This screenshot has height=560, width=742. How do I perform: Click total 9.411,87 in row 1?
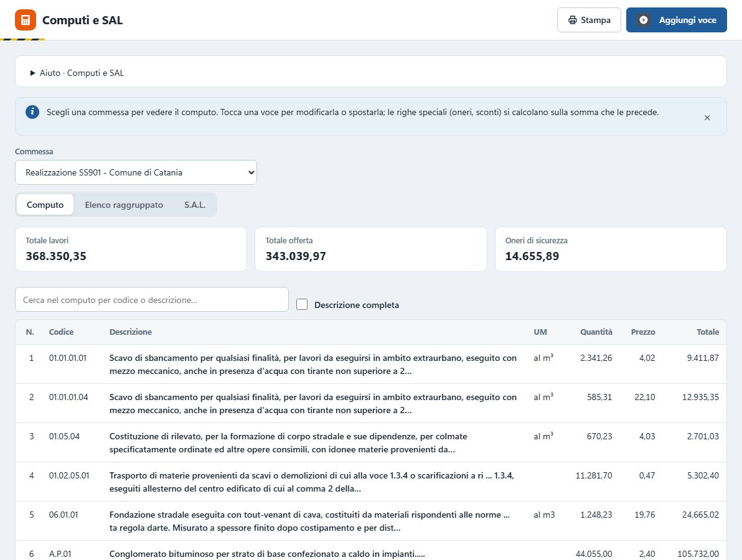(x=703, y=358)
